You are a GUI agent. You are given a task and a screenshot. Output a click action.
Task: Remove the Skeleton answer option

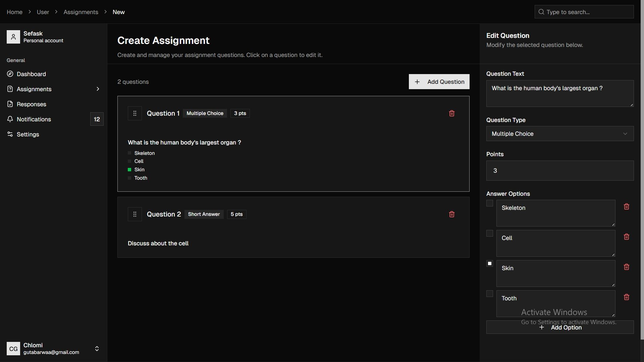coord(626,206)
